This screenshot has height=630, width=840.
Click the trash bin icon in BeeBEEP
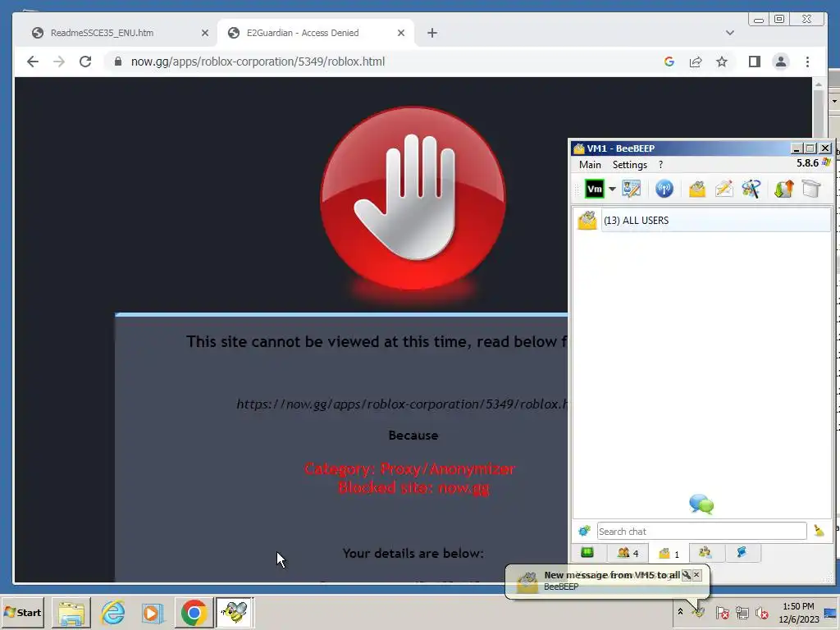click(x=811, y=189)
